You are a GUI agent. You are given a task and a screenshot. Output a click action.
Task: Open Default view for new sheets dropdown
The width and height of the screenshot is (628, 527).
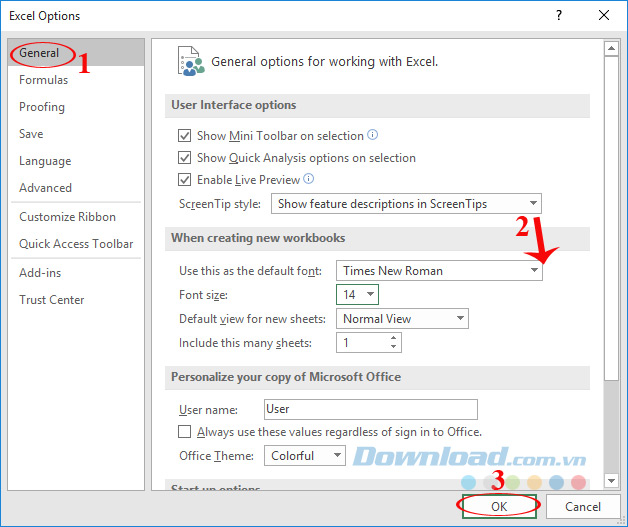pyautogui.click(x=402, y=319)
